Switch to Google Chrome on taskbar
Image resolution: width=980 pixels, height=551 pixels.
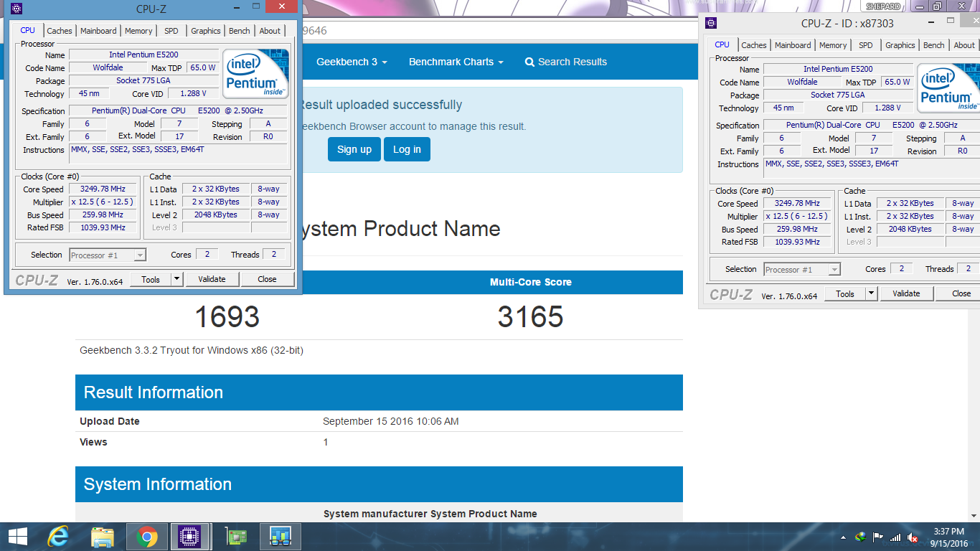147,537
